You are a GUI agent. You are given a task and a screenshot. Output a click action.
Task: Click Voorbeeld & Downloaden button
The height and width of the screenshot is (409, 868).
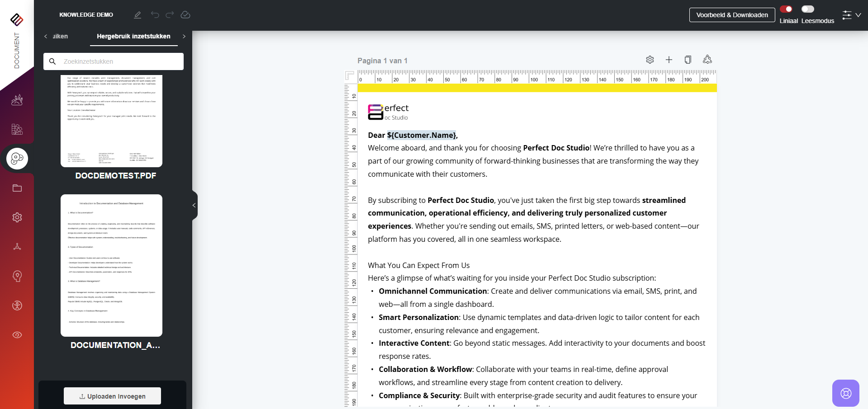(732, 15)
